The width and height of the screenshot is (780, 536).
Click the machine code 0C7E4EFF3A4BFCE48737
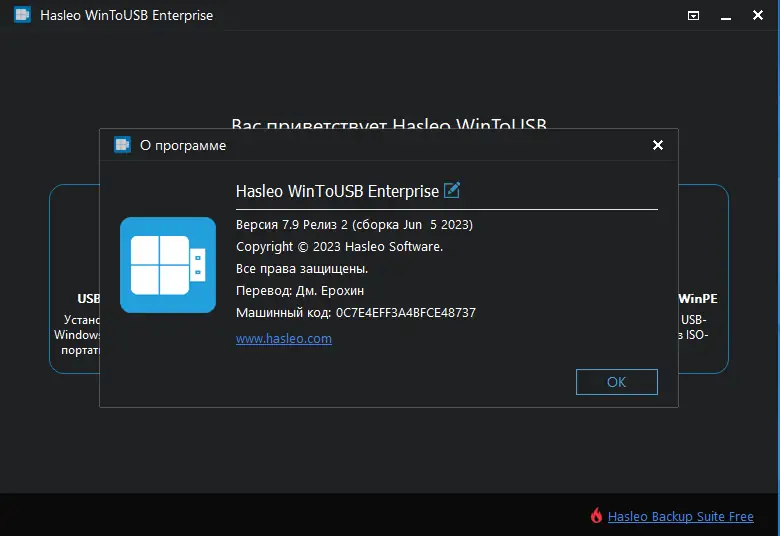(406, 313)
